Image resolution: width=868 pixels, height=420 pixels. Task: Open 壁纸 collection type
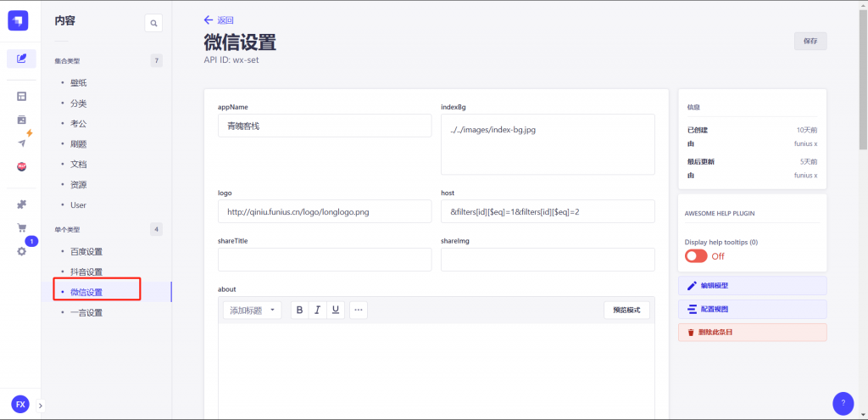tap(79, 83)
